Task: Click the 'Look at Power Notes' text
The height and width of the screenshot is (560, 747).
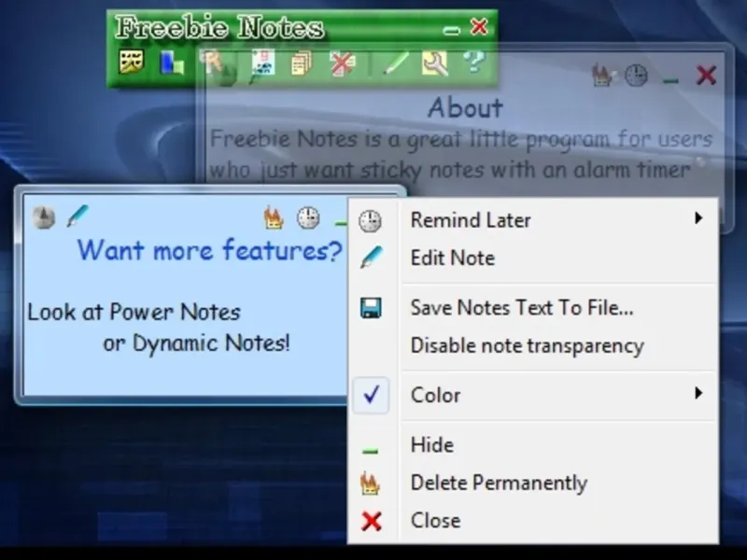Action: (x=134, y=313)
